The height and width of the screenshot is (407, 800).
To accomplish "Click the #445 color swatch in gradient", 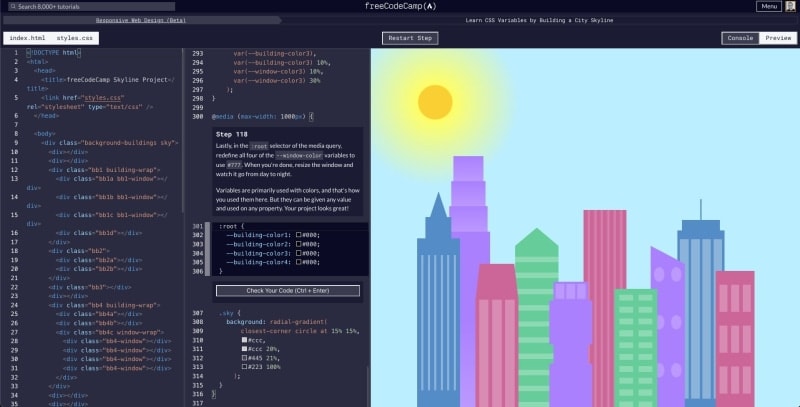I will [245, 358].
